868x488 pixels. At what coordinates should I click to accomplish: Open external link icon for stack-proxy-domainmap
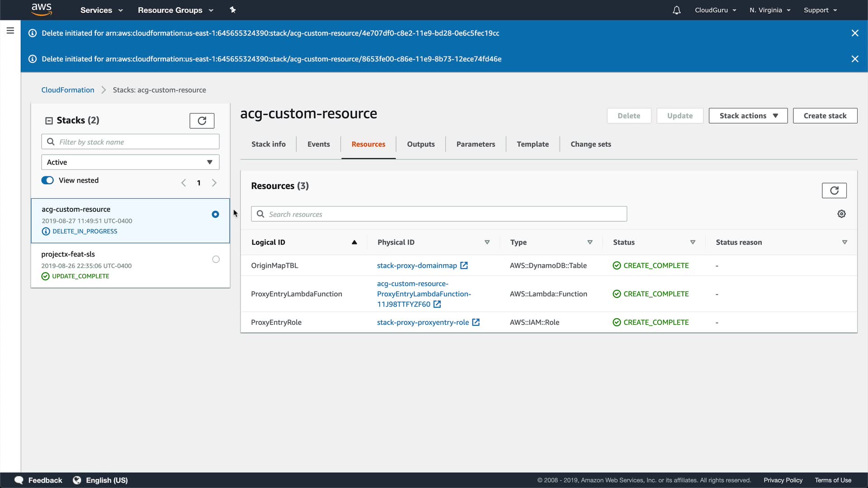[464, 266]
